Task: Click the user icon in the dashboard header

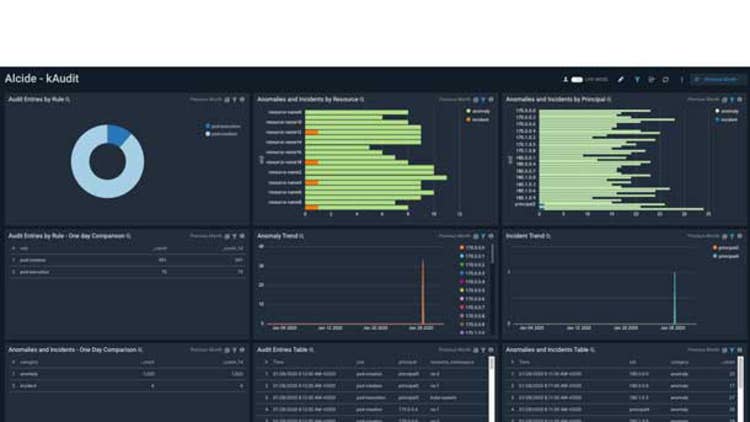Action: [566, 79]
